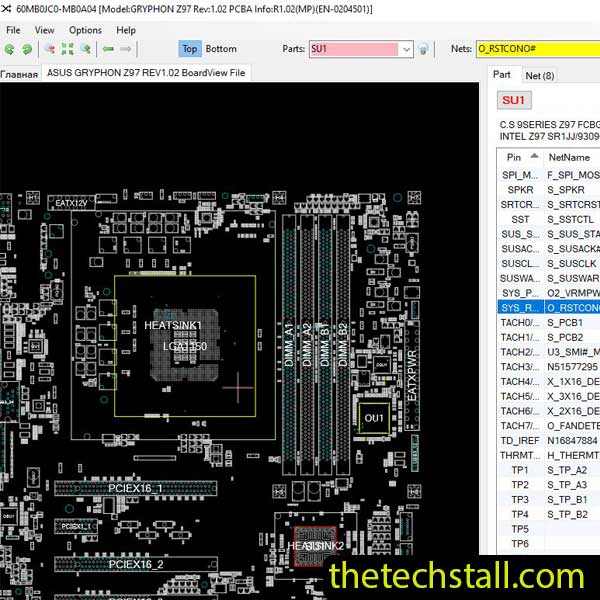
Task: Select pin row SUSWA... S_SUSWAR
Action: pyautogui.click(x=549, y=278)
